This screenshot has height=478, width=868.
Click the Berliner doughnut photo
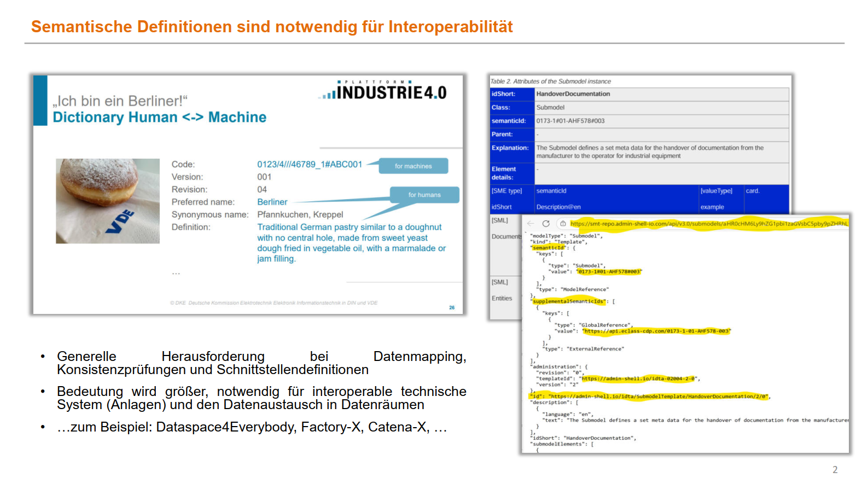click(x=108, y=200)
